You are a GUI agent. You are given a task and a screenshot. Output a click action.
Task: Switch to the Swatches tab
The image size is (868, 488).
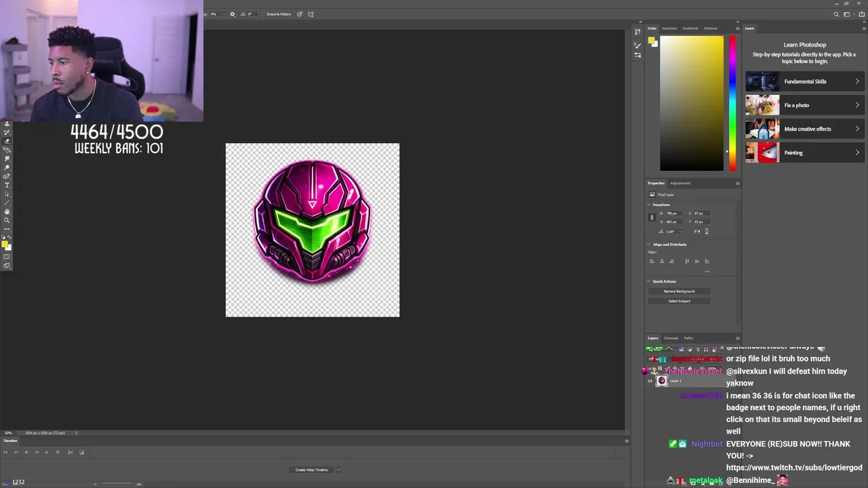tap(669, 28)
